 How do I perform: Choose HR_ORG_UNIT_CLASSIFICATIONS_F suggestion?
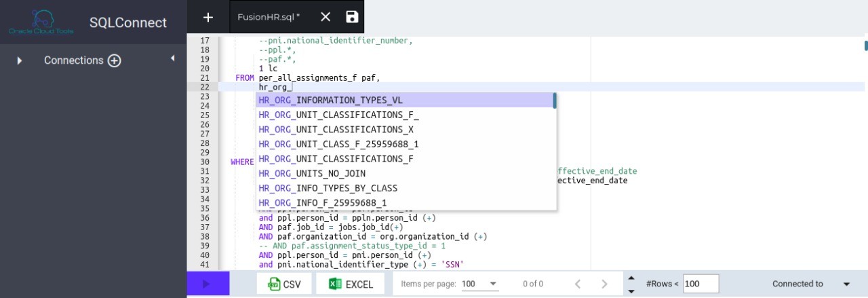[x=406, y=159]
